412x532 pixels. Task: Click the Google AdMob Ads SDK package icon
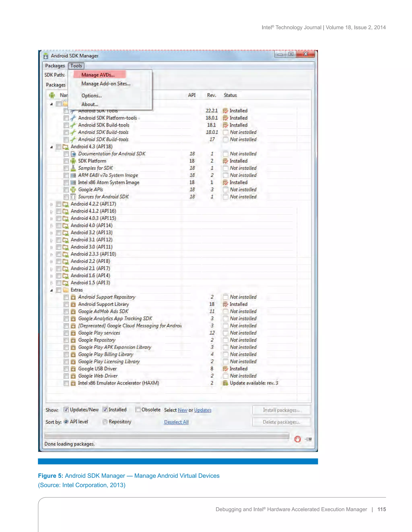(x=73, y=311)
